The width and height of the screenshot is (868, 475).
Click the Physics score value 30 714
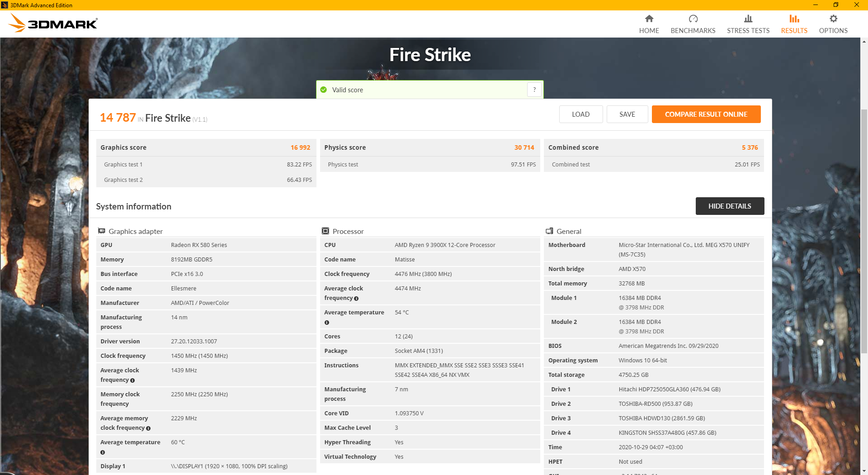coord(524,147)
